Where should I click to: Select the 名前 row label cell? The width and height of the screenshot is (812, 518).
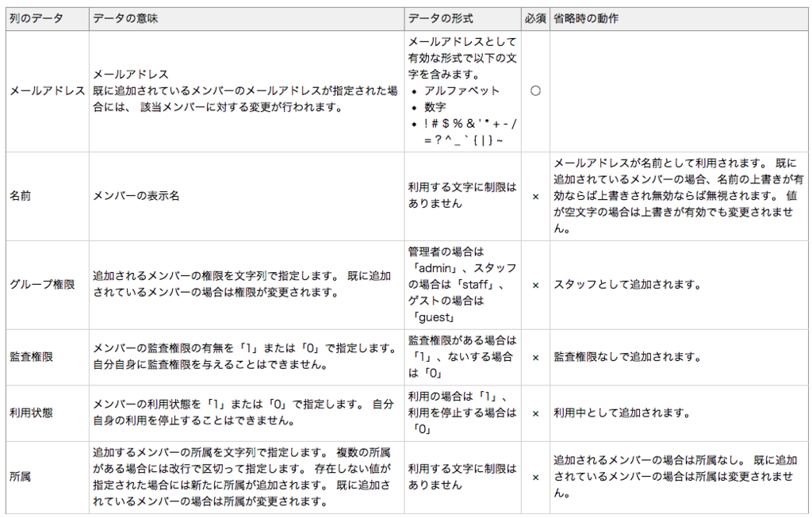point(48,196)
